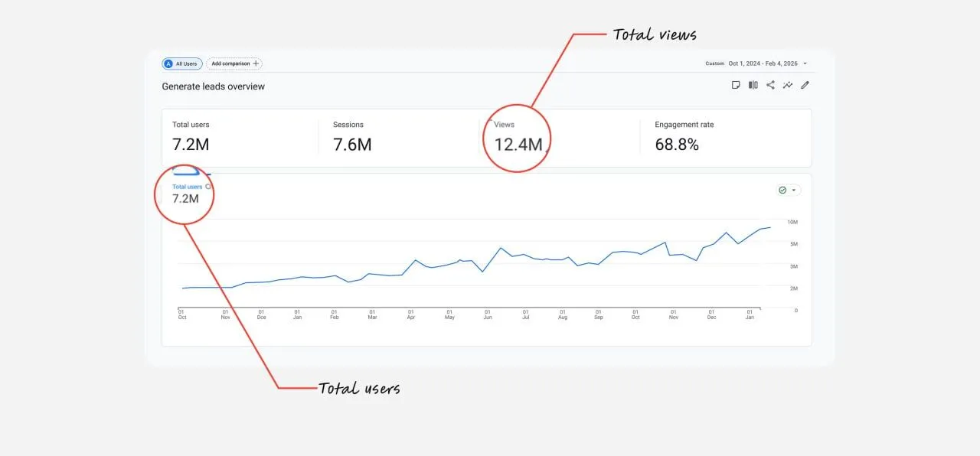The image size is (980, 456).
Task: Open the Insights sparkline icon
Action: click(788, 85)
